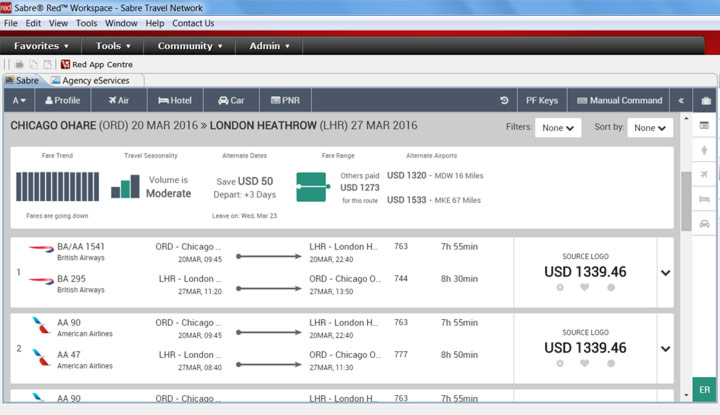Click the American Airlines logo for AA 47
The image size is (720, 415).
coord(41,358)
